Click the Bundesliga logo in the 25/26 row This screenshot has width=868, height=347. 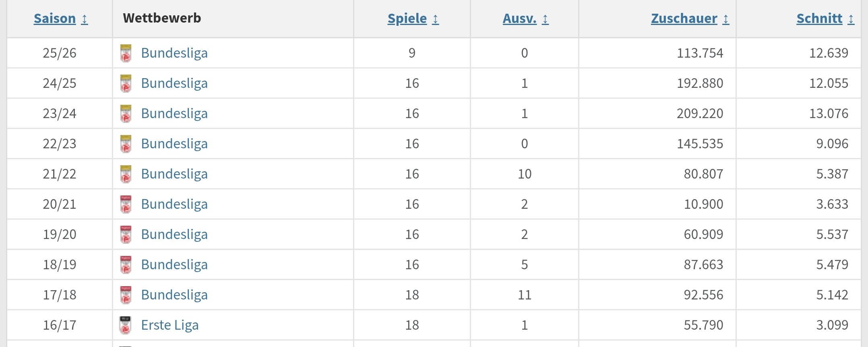pyautogui.click(x=126, y=53)
